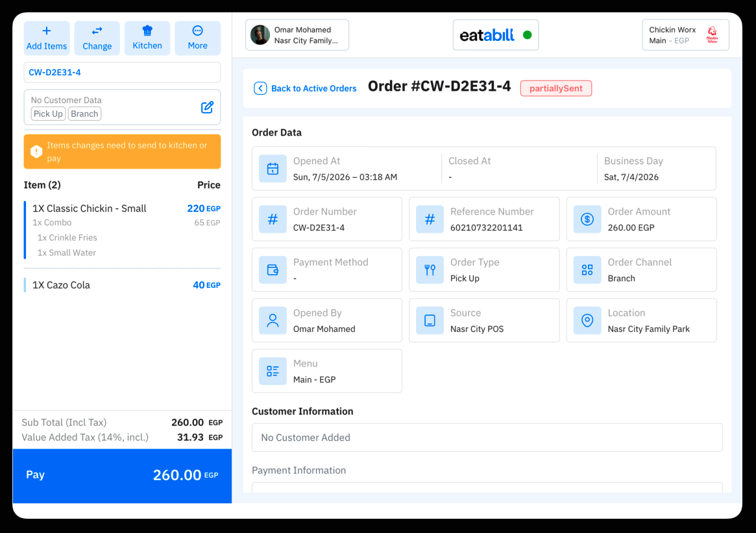Click the Order #CW-D2E31-4 heading
The height and width of the screenshot is (533, 756).
pos(439,86)
